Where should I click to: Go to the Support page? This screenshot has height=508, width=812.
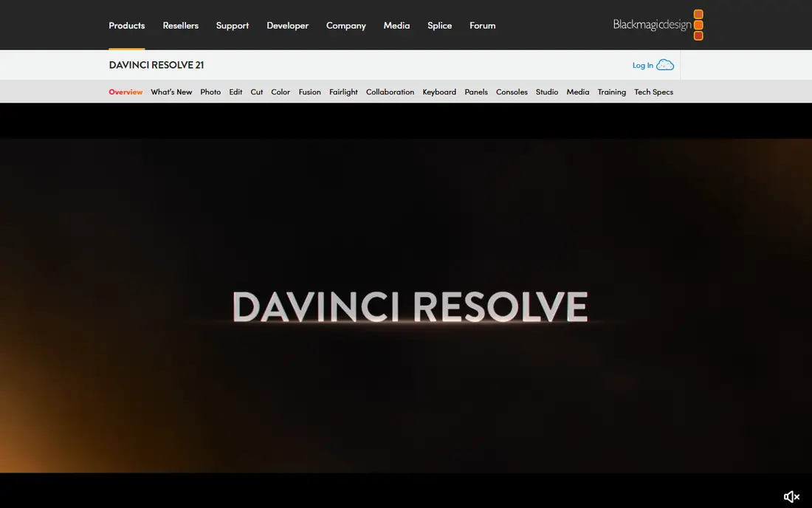(x=233, y=25)
